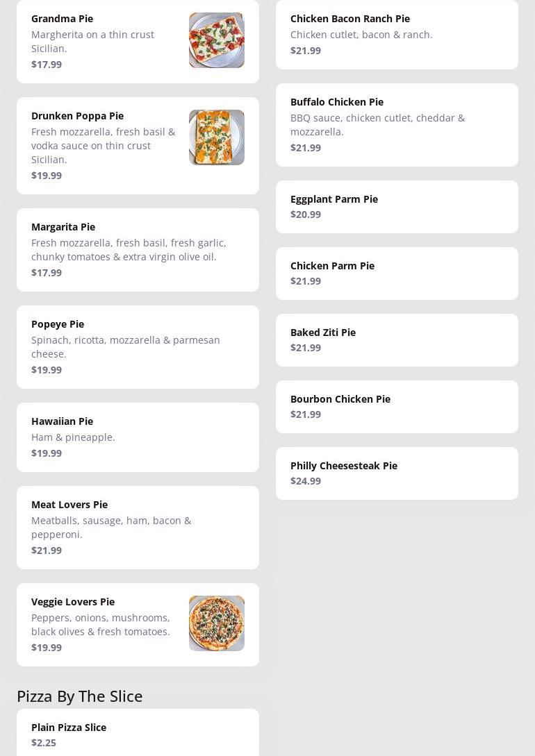Click the Veggie Lovers Pie name
The width and height of the screenshot is (535, 756).
(x=73, y=602)
